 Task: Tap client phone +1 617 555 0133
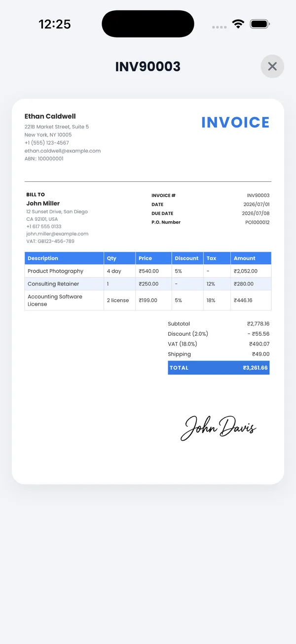44,226
